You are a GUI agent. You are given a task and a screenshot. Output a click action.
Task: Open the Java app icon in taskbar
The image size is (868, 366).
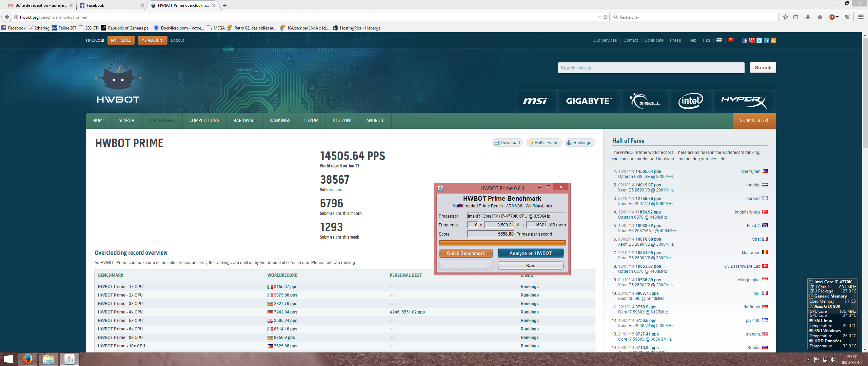point(69,359)
